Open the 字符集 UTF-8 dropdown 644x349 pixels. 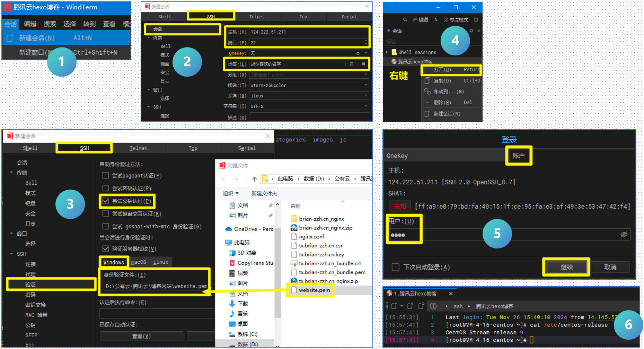[x=365, y=106]
